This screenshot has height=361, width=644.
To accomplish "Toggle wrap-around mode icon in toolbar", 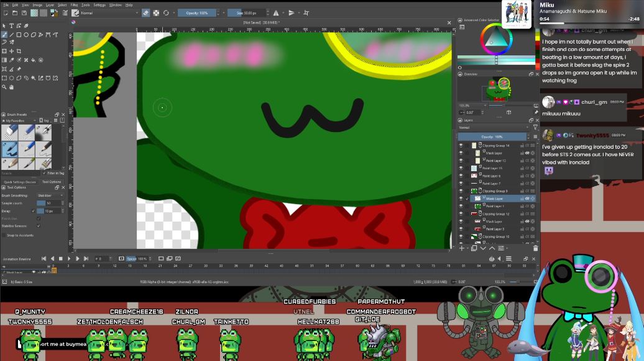I will point(306,13).
